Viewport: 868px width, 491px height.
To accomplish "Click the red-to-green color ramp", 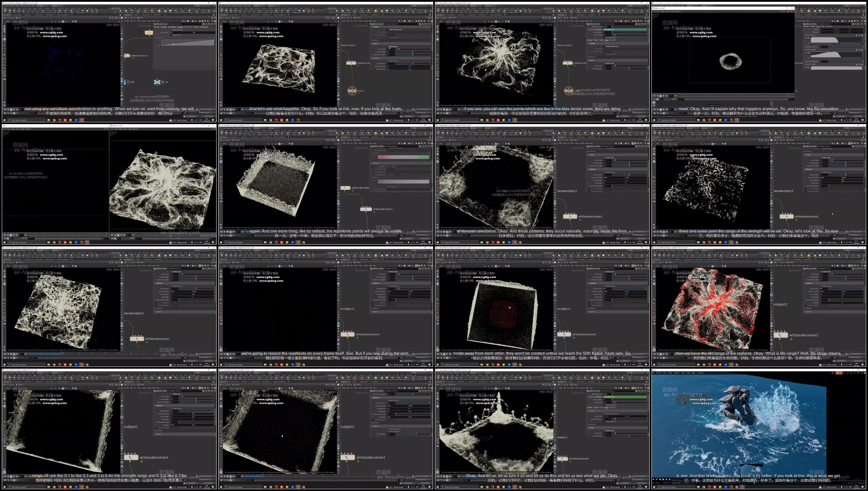I will (403, 157).
